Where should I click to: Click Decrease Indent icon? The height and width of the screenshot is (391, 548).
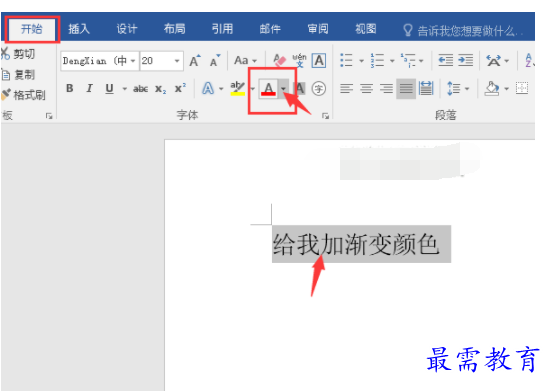coord(446,60)
